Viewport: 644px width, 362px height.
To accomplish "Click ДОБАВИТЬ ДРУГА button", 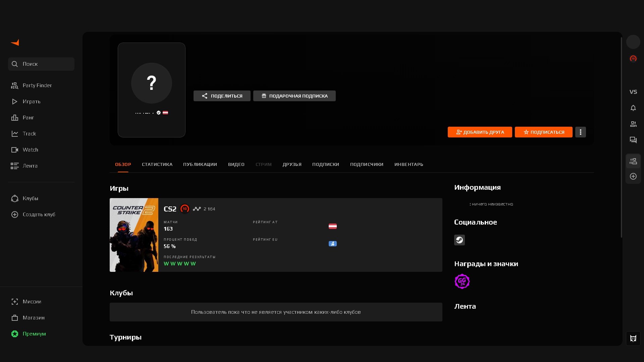I will 480,132.
